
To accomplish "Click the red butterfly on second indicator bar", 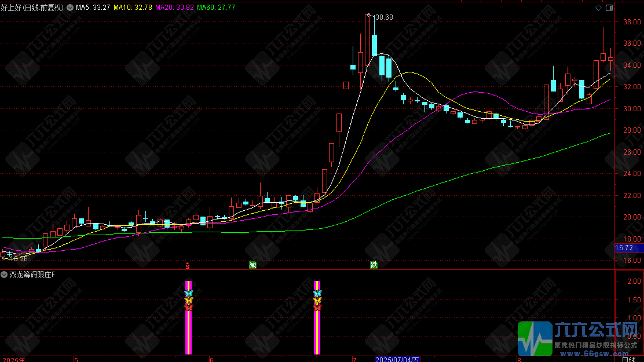I will click(x=317, y=308).
